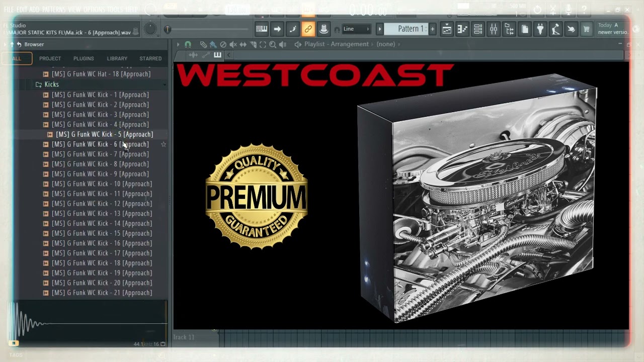Select the Slip tool in Playlist

[243, 44]
